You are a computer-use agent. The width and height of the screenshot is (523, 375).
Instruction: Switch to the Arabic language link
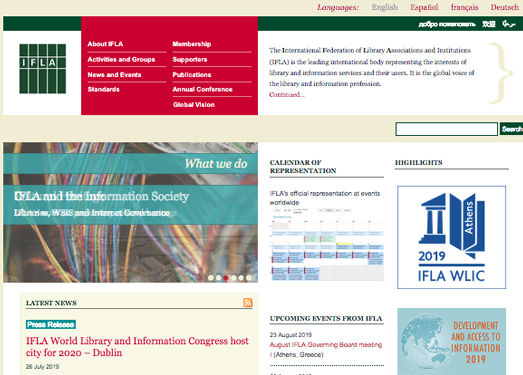click(x=509, y=24)
